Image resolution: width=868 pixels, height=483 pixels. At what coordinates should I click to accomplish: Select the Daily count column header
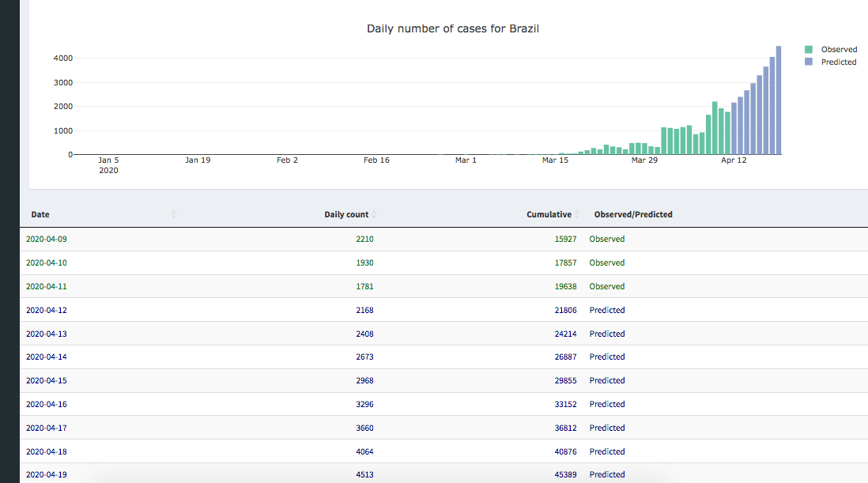point(346,214)
